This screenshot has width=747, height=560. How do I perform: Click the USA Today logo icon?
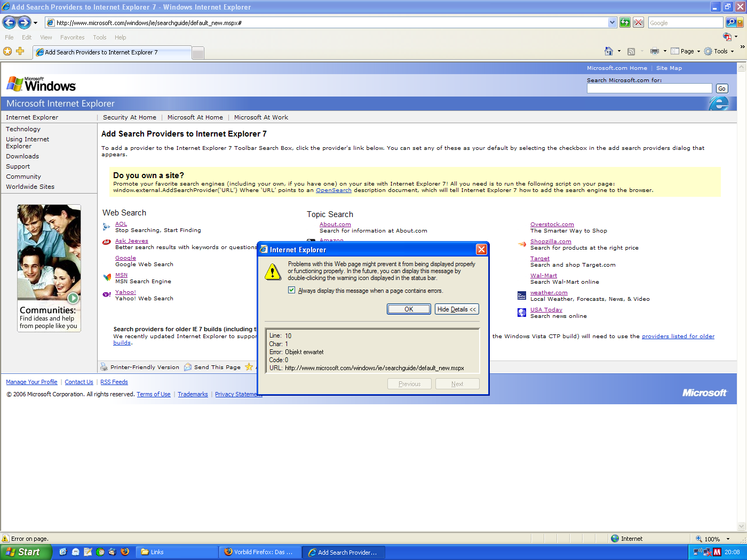(x=522, y=313)
